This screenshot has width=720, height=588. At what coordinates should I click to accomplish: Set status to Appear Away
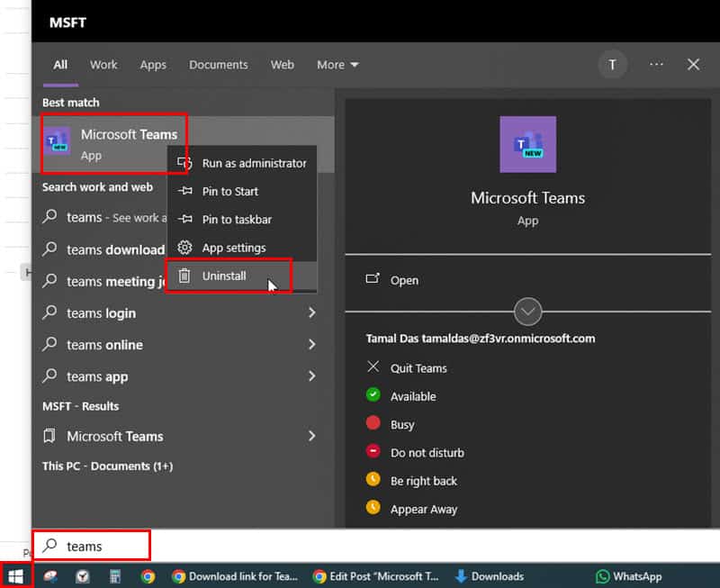point(423,509)
